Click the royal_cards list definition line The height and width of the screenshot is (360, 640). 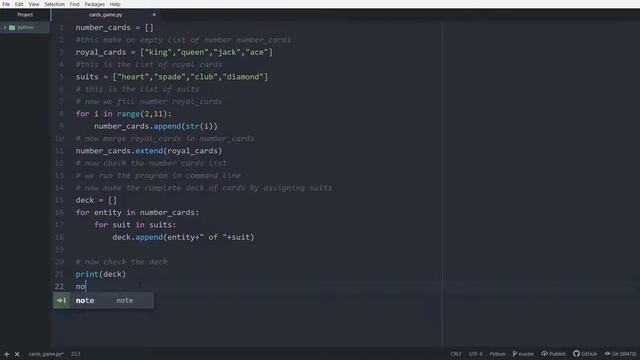tap(174, 52)
